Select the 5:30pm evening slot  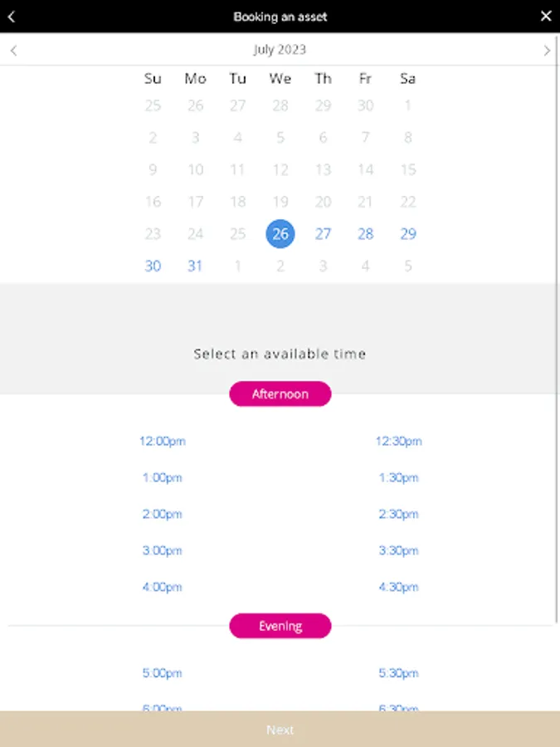pos(398,674)
